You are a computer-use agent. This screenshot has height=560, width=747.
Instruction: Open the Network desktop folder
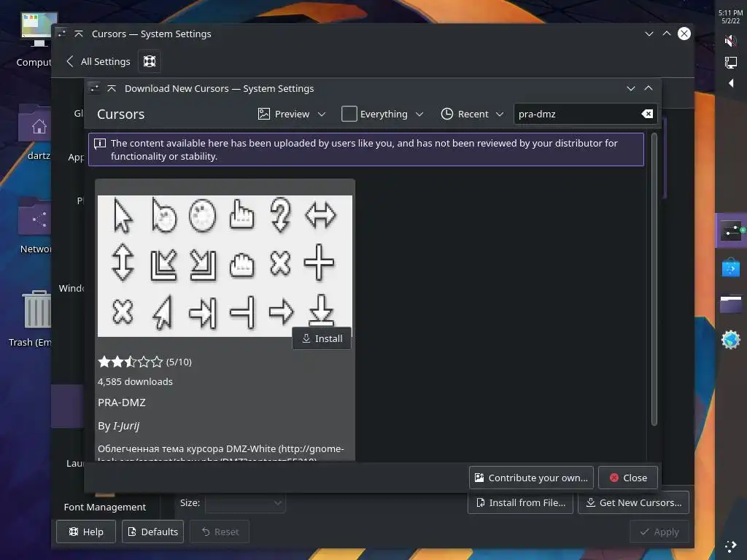(x=35, y=225)
